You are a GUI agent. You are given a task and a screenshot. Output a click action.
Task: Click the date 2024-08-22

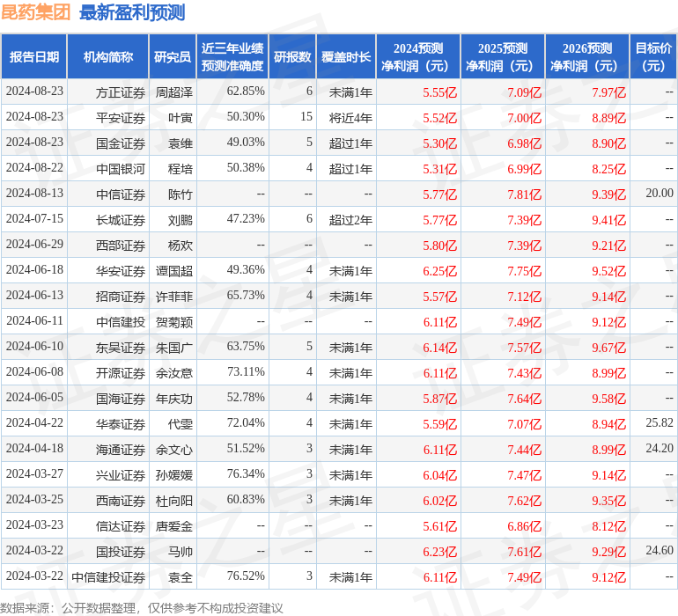[34, 168]
